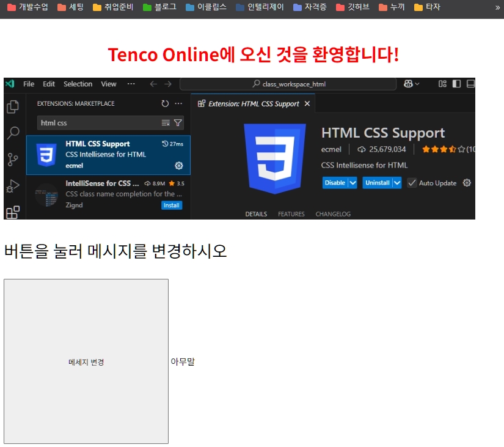The image size is (504, 447).
Task: Open the 개발수업 bookmark folder
Action: point(27,7)
